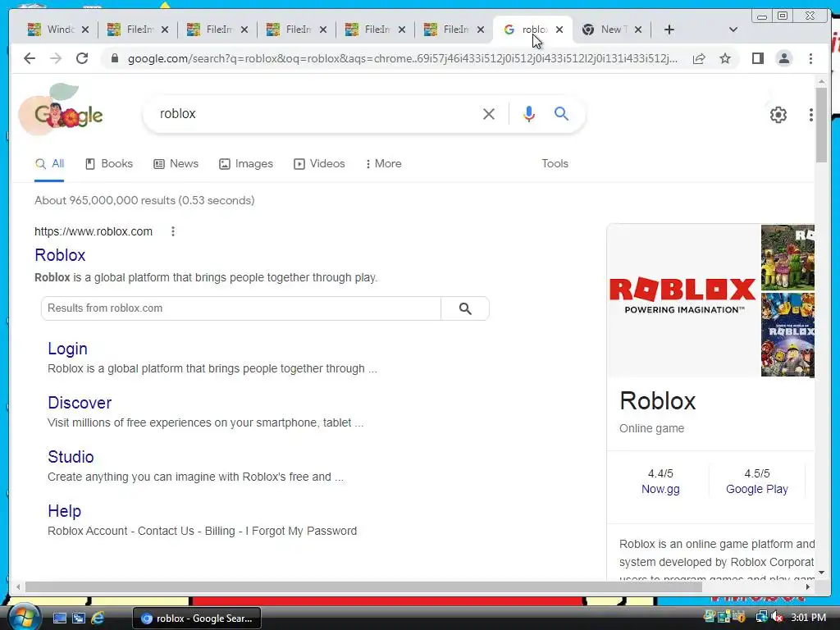Open the Now.gg rating link
The image size is (840, 630).
[660, 489]
